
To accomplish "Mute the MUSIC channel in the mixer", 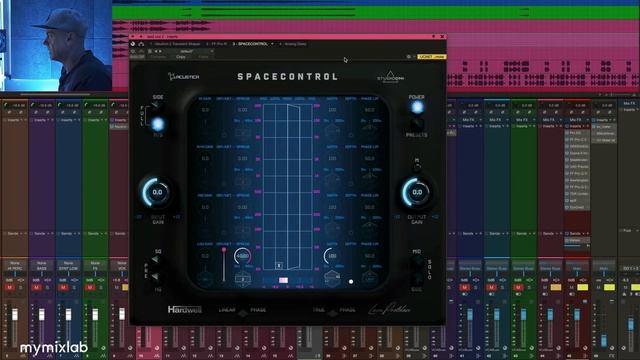I will click(10, 287).
